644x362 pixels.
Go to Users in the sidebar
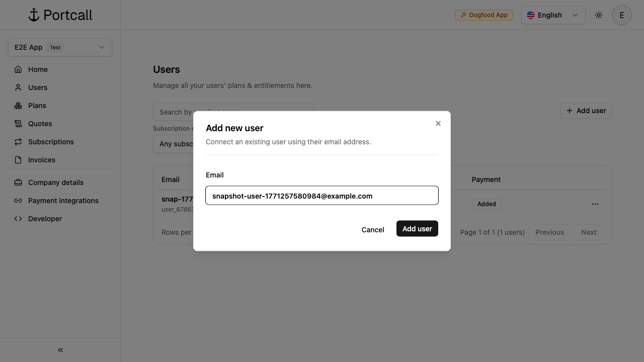(38, 87)
